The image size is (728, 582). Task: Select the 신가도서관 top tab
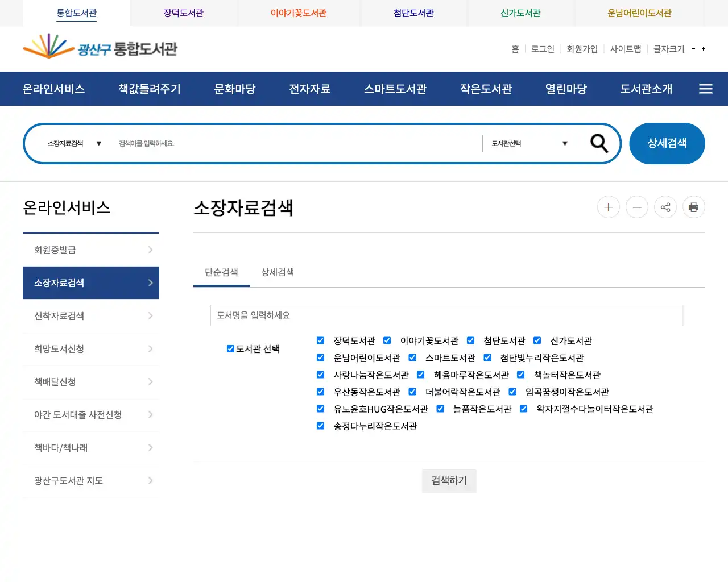pyautogui.click(x=520, y=13)
